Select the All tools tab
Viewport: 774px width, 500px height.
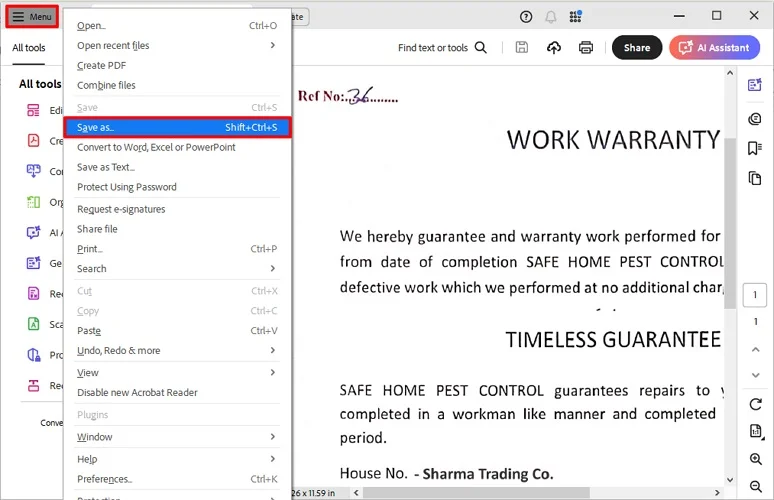coord(29,48)
